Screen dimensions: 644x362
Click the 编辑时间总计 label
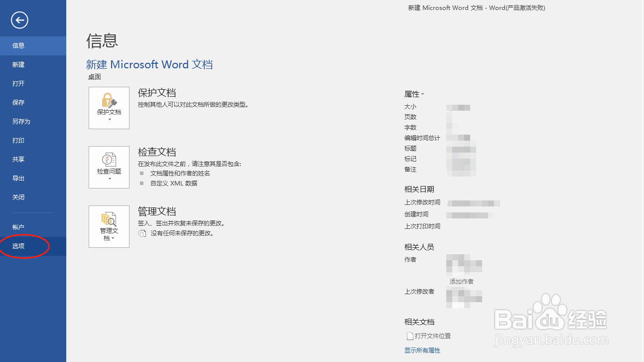(x=422, y=138)
